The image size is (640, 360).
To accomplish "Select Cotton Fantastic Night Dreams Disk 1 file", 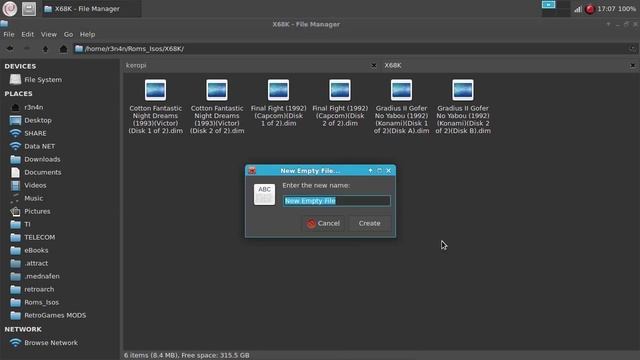I will coord(156,107).
